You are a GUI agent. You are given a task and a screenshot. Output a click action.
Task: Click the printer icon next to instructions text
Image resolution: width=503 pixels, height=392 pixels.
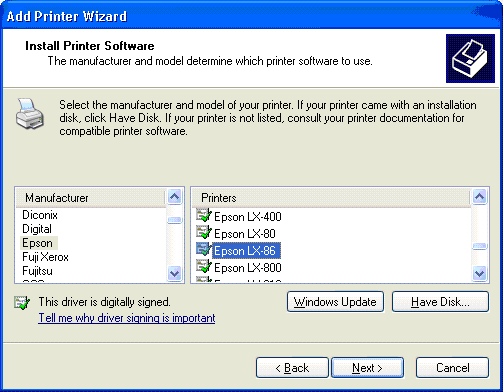click(30, 114)
